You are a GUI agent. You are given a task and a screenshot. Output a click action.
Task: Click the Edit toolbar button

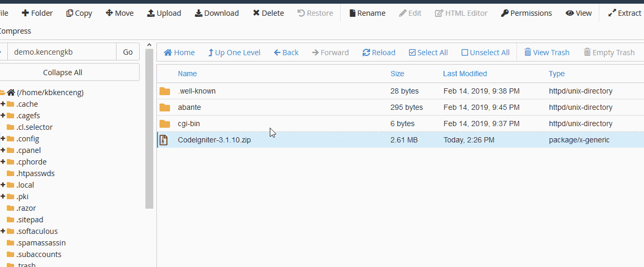coord(410,13)
